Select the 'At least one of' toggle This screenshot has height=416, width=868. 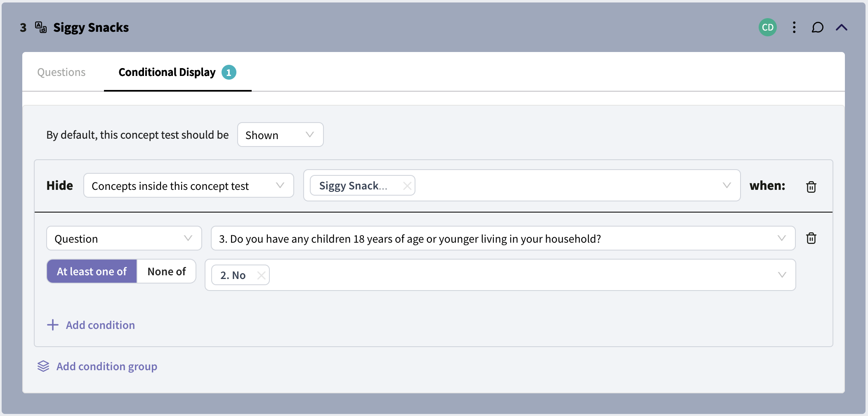point(92,271)
